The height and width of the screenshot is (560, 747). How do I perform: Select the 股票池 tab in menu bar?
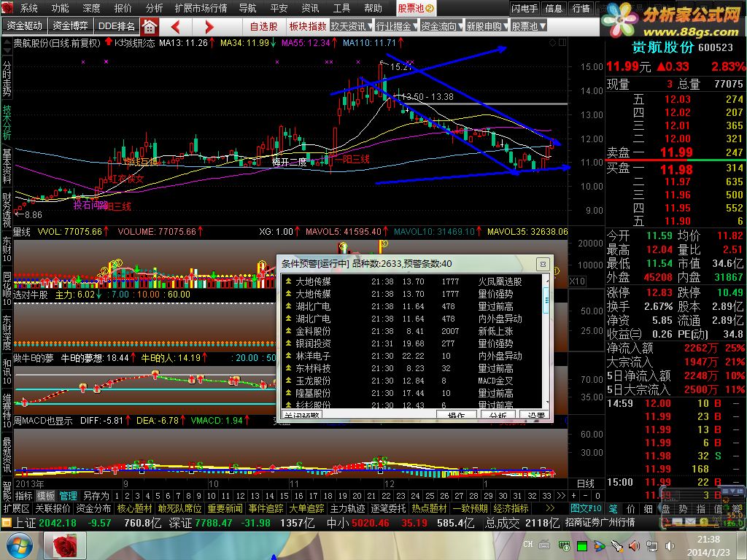(x=416, y=8)
